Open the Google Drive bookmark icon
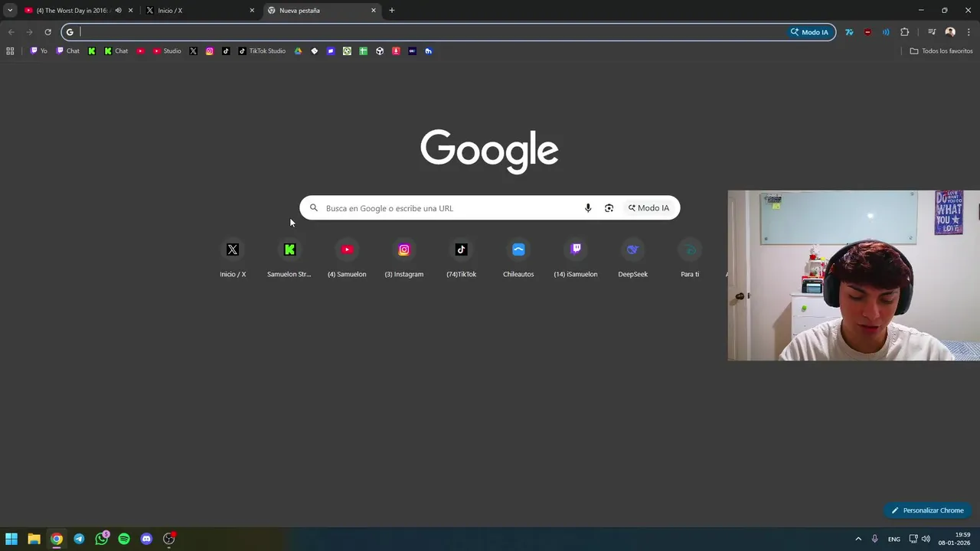980x551 pixels. coord(298,51)
